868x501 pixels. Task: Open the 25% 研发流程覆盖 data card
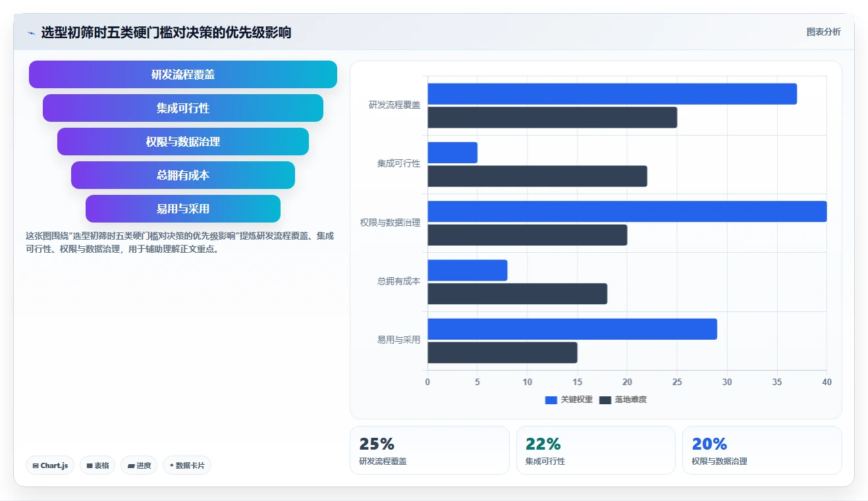coord(429,450)
